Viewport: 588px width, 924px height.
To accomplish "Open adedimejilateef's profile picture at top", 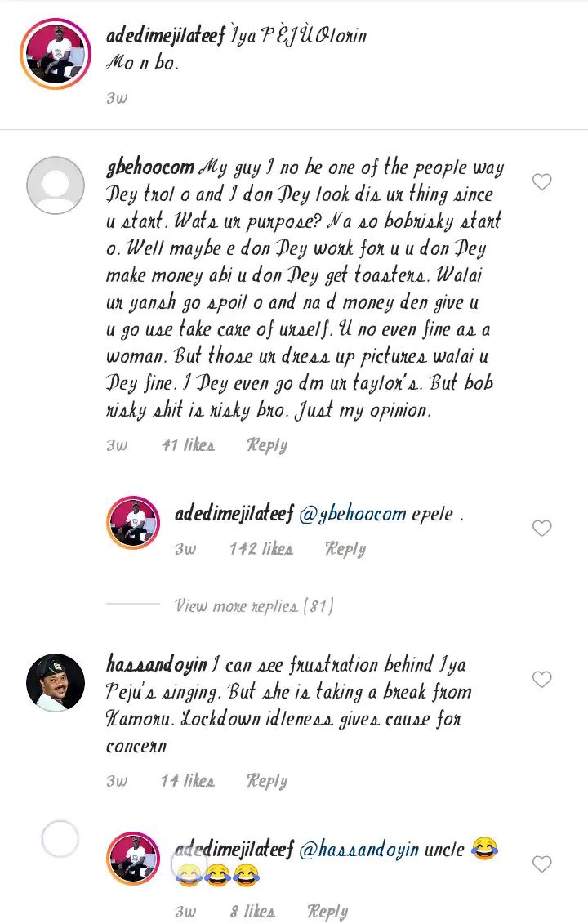I will point(56,54).
